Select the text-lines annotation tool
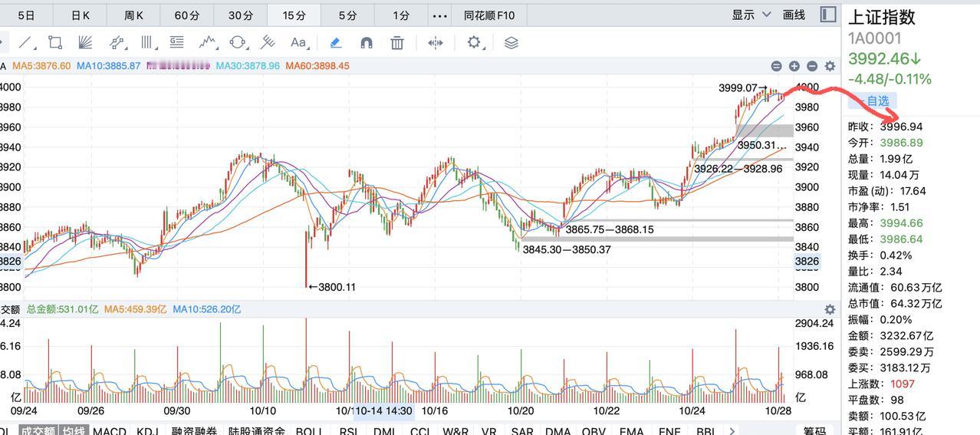Screen dimensions: 980x435 coord(177,42)
